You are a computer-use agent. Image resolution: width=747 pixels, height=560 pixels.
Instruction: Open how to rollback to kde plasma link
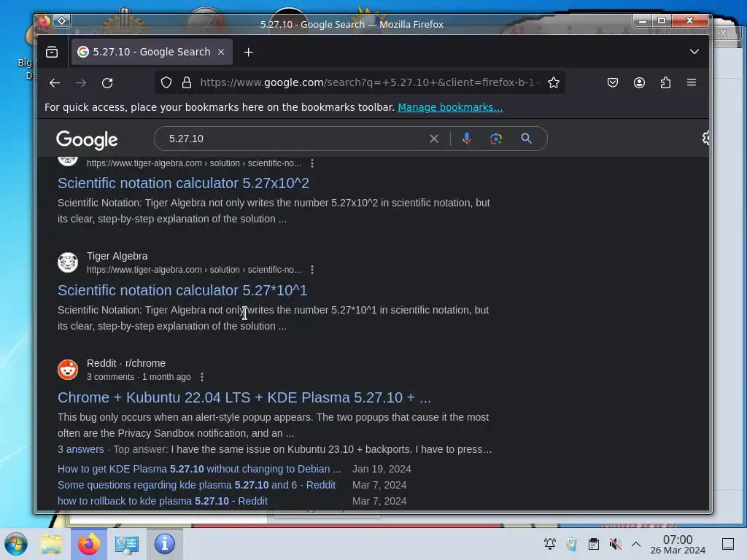click(x=163, y=502)
